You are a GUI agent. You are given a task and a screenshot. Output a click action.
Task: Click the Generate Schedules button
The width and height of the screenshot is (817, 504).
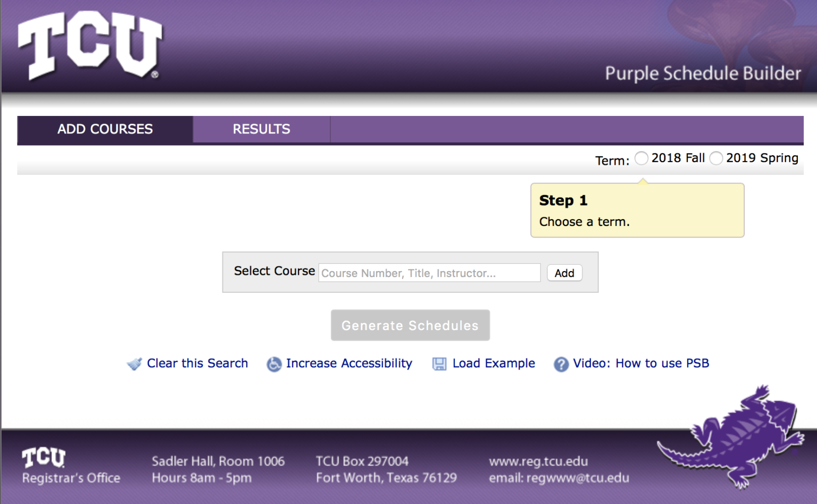tap(410, 325)
